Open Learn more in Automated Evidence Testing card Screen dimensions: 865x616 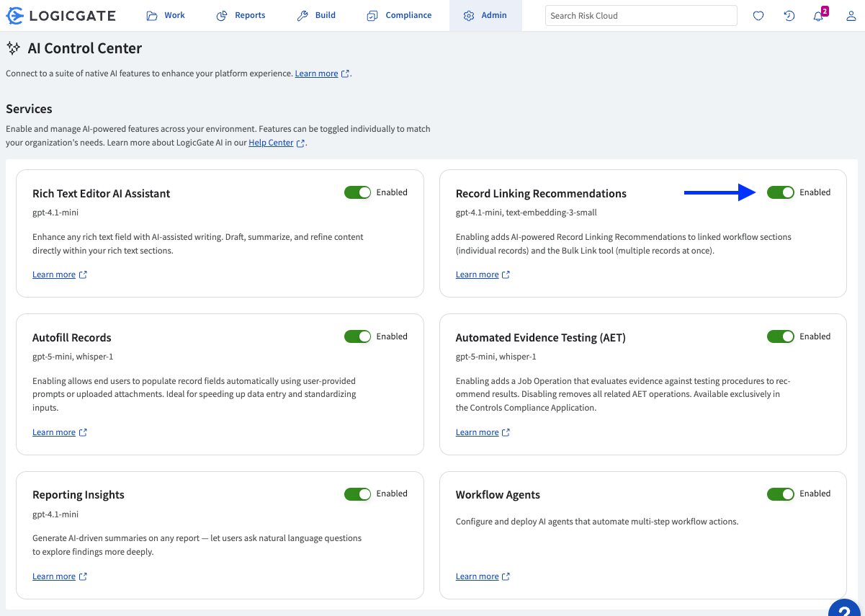click(x=477, y=432)
